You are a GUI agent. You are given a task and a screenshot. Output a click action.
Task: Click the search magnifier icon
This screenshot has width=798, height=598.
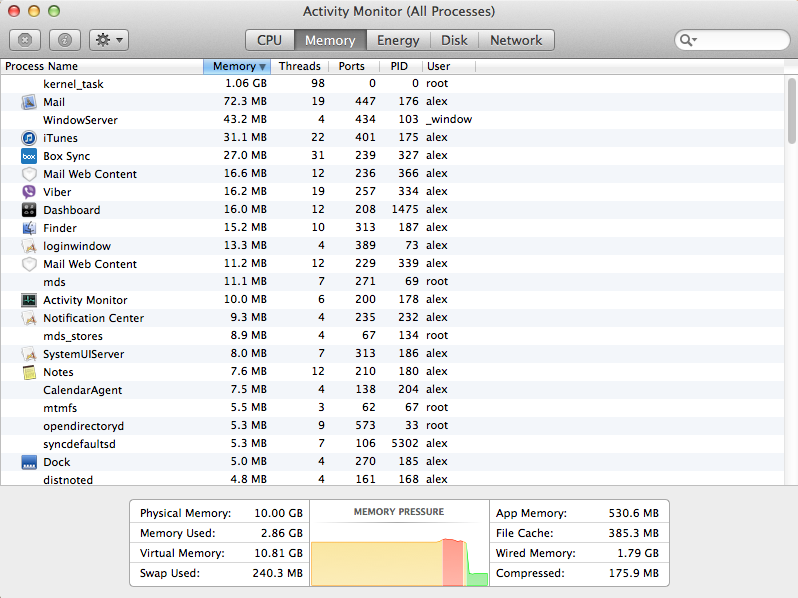(688, 40)
